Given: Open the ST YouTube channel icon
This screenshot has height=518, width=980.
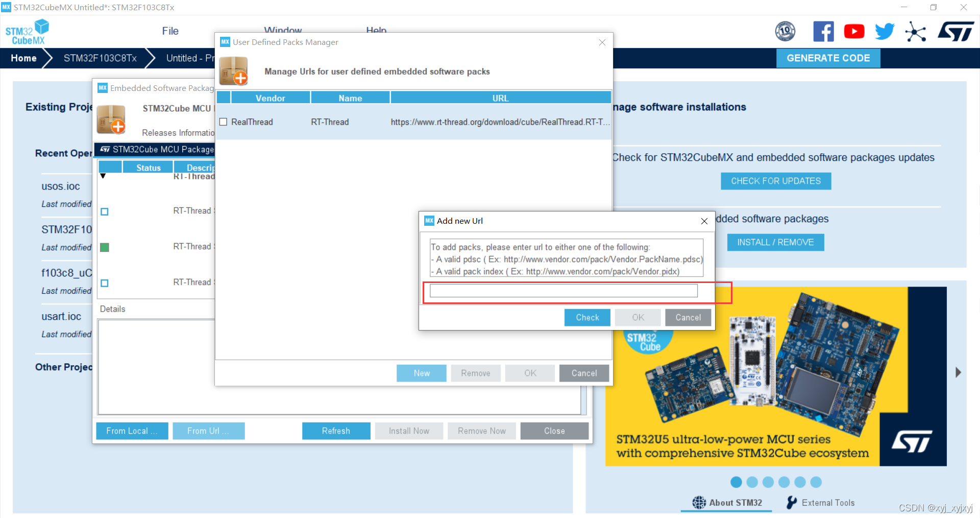Looking at the screenshot, I should point(854,32).
